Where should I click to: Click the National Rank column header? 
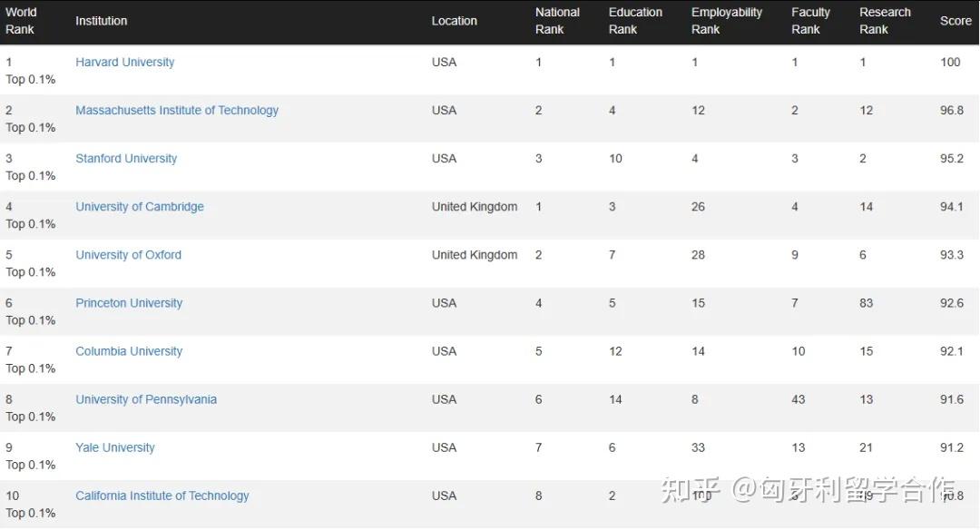pos(557,21)
